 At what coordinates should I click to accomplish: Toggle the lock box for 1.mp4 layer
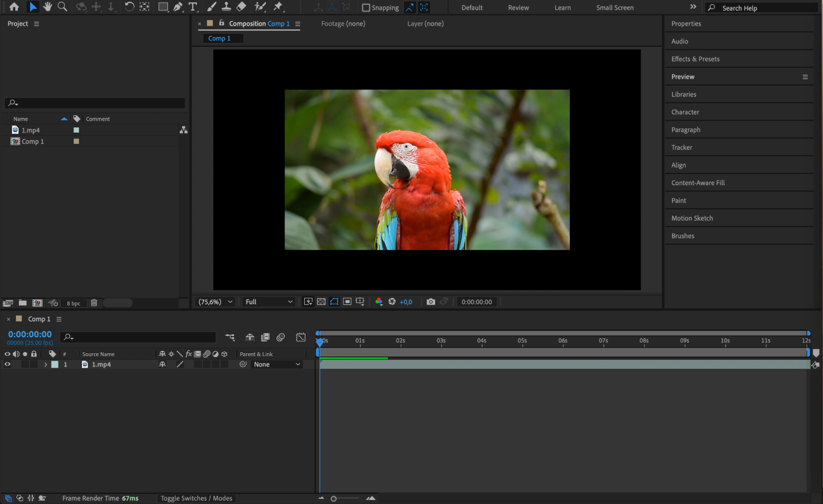coord(34,364)
